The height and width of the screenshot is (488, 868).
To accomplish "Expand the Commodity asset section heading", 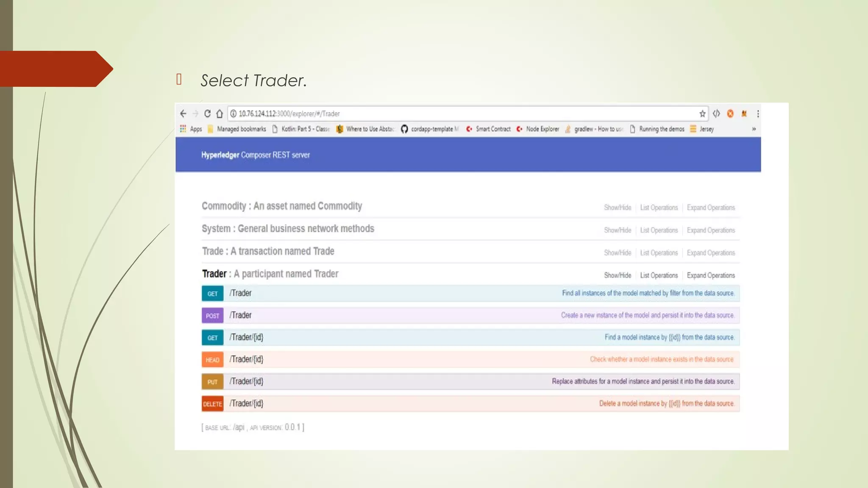I will [282, 206].
